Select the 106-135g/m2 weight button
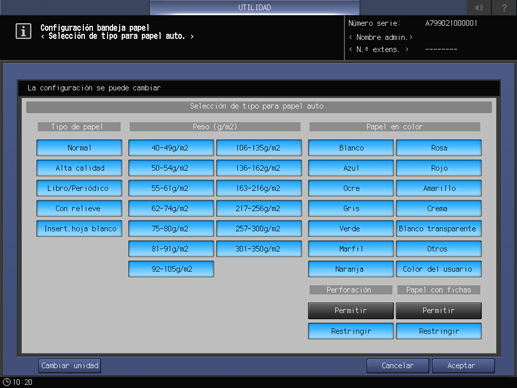Screen dimensions: 517x388 (259, 148)
